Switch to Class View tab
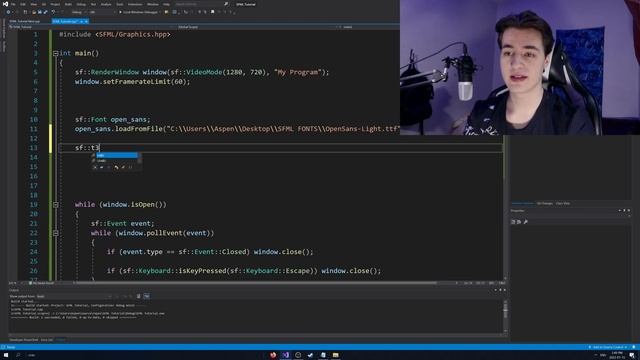Image resolution: width=640 pixels, height=360 pixels. pos(563,203)
